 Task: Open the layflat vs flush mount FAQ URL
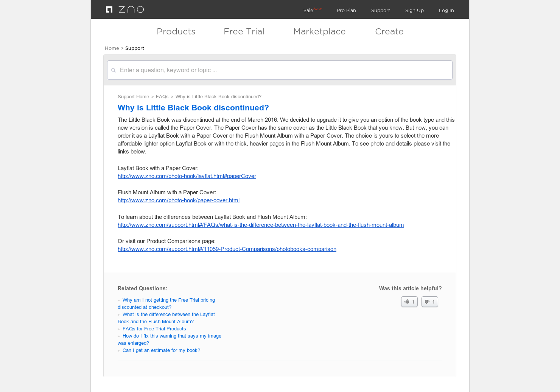[x=261, y=225]
